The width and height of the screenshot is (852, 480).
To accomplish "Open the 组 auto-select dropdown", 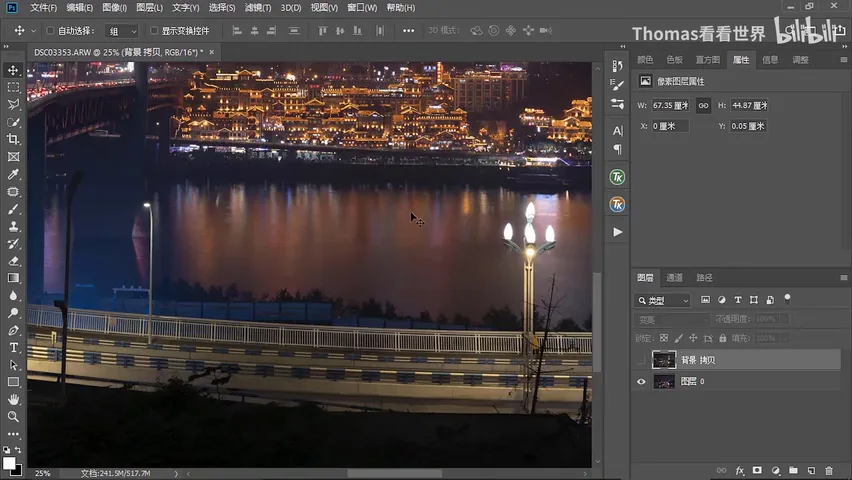I will coord(122,31).
